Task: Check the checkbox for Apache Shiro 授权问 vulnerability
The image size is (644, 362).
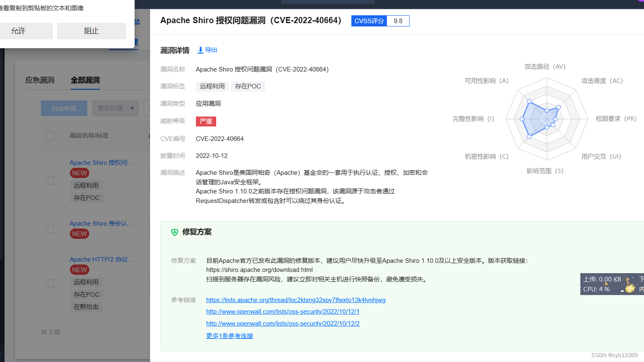Action: click(50, 180)
